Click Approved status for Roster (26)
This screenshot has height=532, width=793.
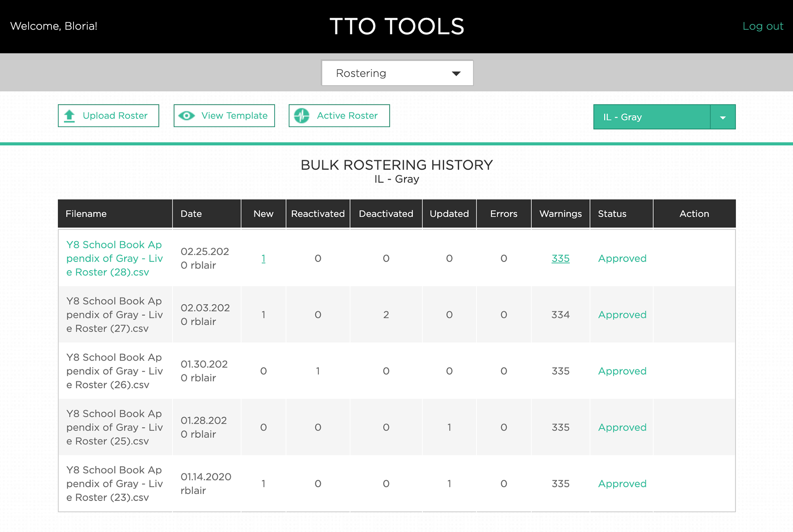622,371
